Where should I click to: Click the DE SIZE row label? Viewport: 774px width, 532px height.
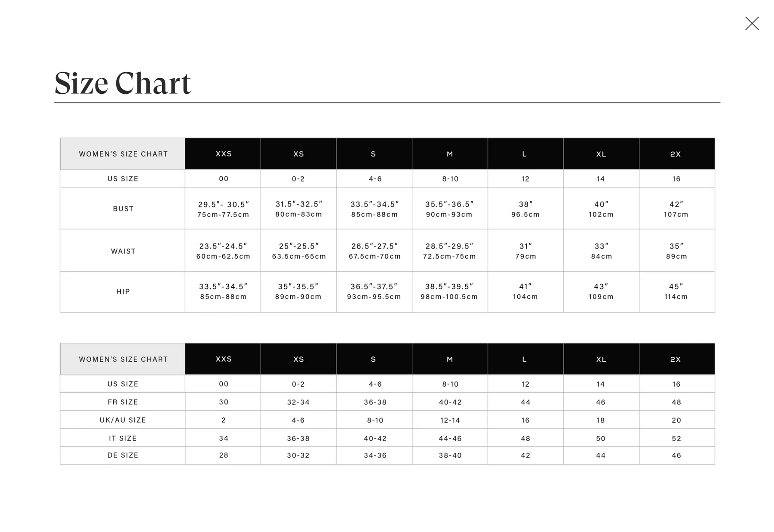pyautogui.click(x=123, y=455)
